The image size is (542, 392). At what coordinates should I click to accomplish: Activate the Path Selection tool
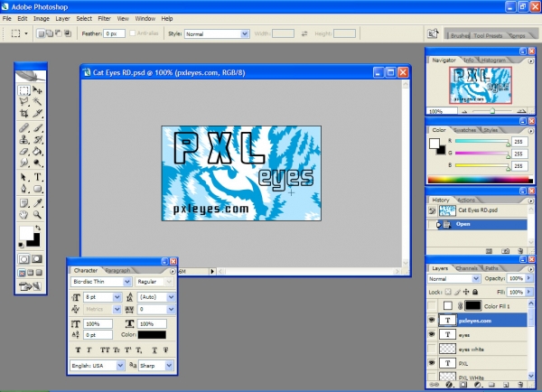click(23, 177)
